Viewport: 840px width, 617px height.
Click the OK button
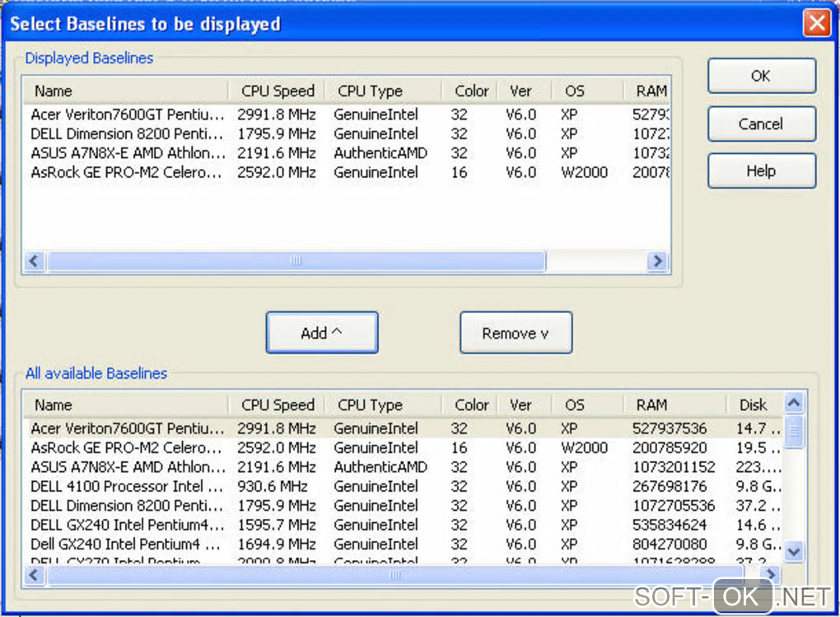click(761, 76)
